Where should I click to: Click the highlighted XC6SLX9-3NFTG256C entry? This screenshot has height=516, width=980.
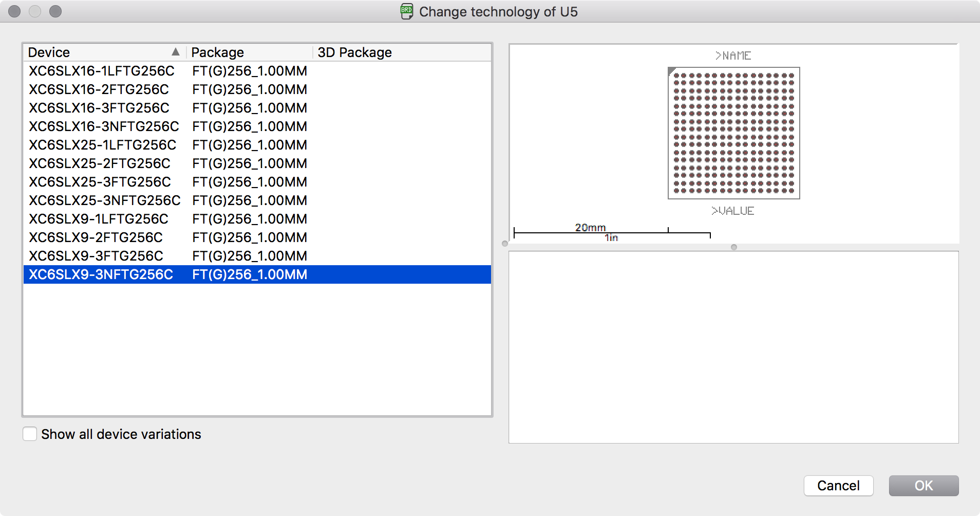pyautogui.click(x=100, y=274)
